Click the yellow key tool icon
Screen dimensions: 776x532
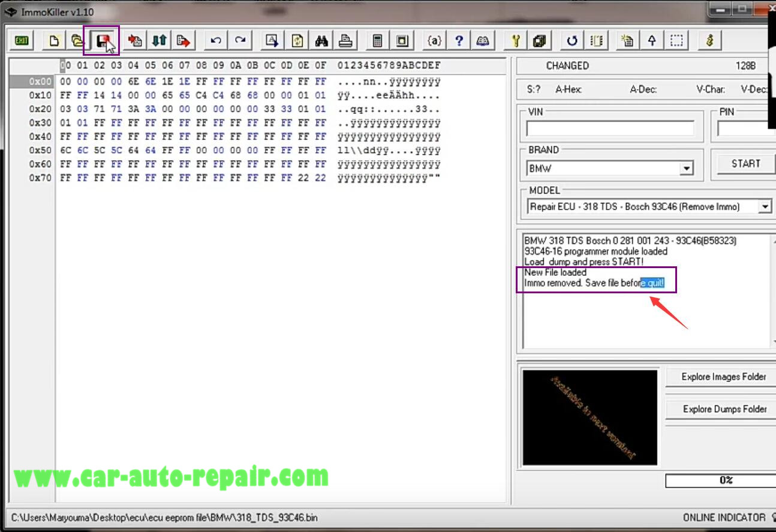516,41
